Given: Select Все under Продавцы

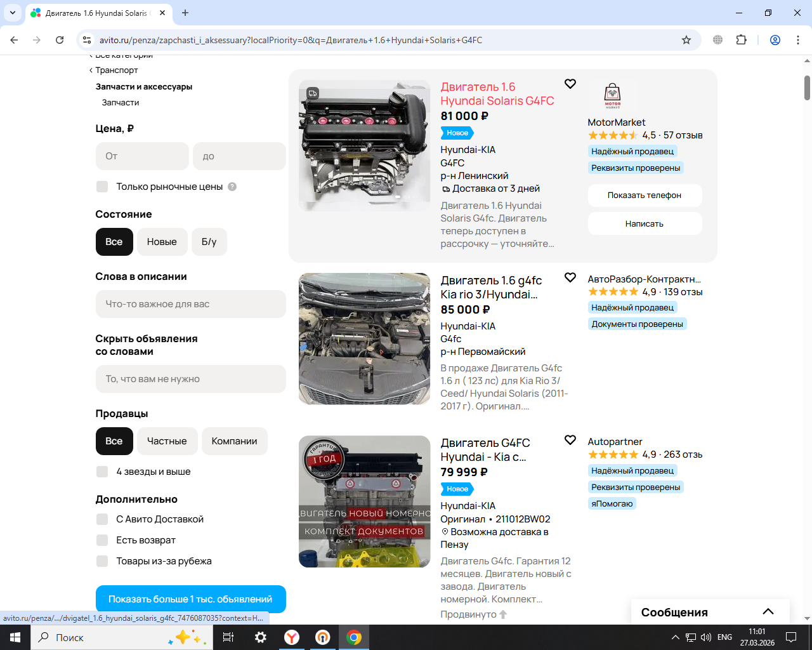Looking at the screenshot, I should pyautogui.click(x=114, y=441).
